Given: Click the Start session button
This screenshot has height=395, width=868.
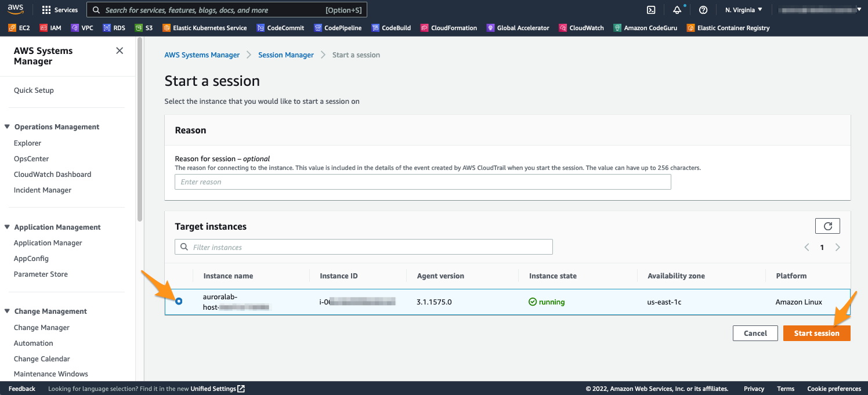Looking at the screenshot, I should pyautogui.click(x=816, y=333).
